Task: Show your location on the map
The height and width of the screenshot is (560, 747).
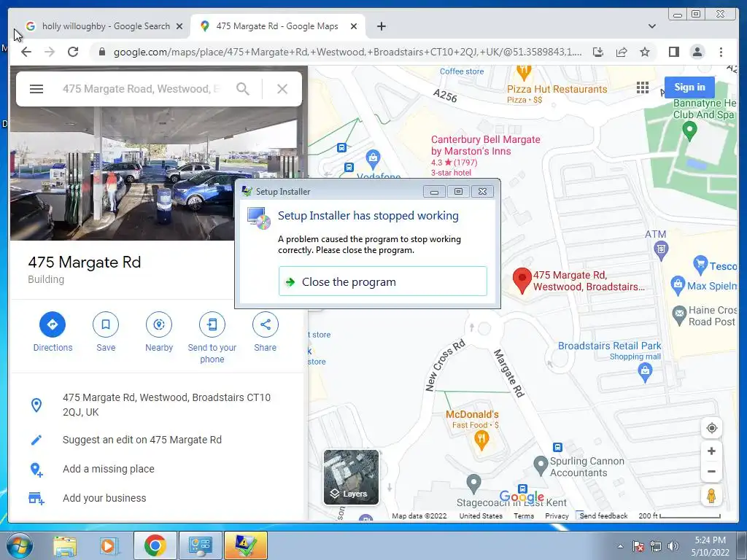Action: 712,428
